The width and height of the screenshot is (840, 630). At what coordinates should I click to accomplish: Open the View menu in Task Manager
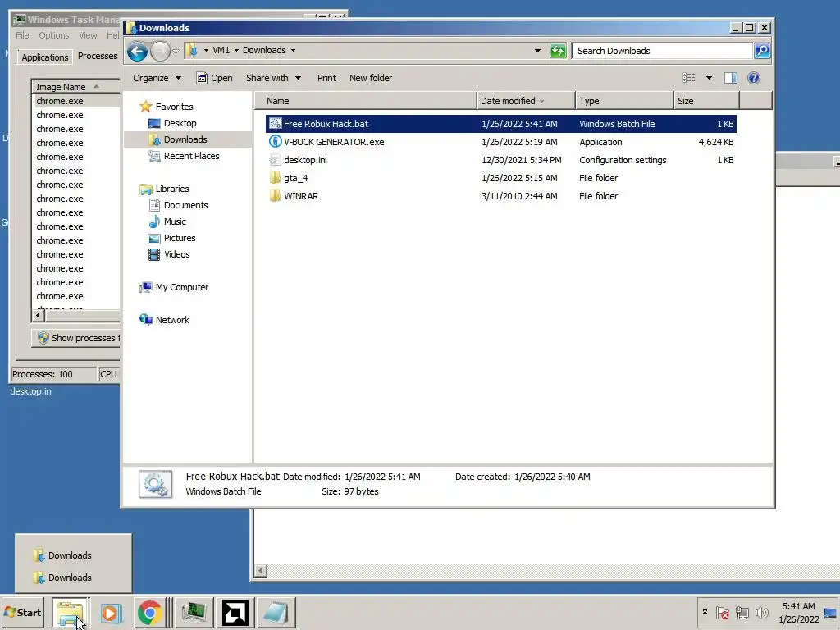pos(89,35)
